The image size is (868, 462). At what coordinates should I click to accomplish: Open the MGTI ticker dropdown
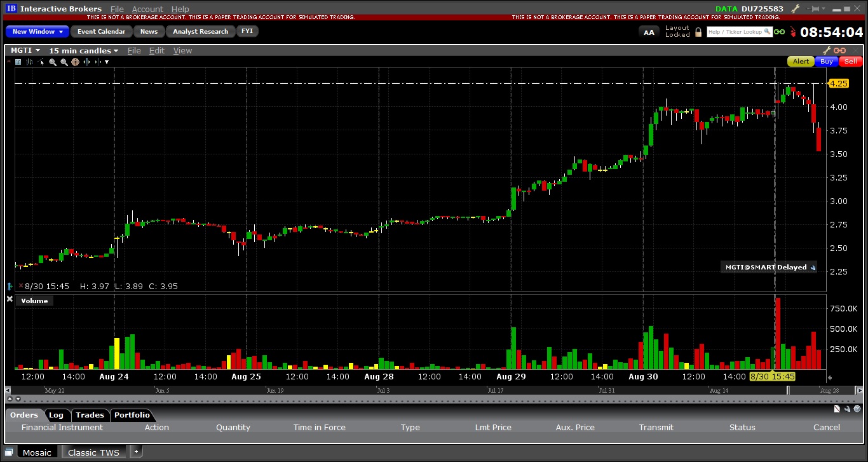25,50
